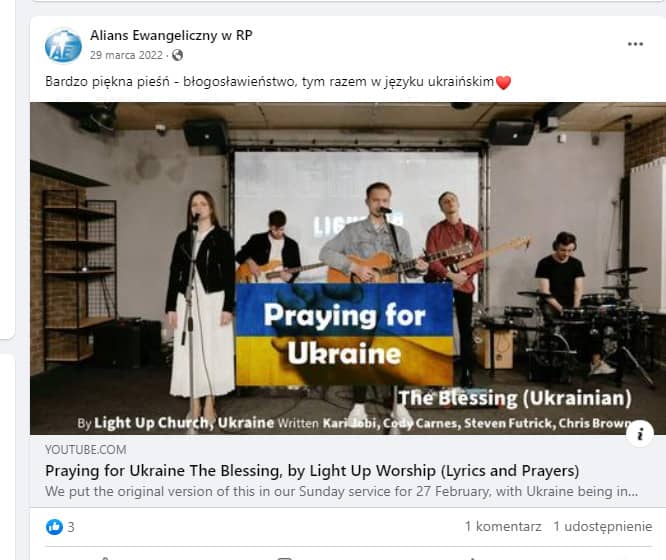Click the Praying for Ukraine flag banner

click(x=344, y=334)
